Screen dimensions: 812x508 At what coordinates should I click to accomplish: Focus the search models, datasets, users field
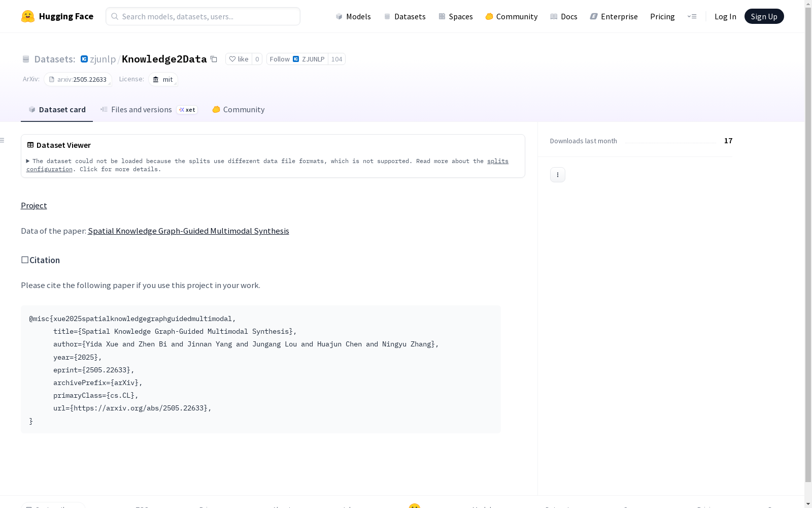click(203, 16)
